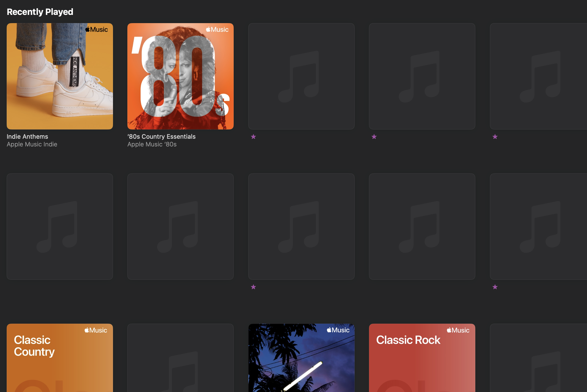Open the Indie Anthems playlist cover

click(x=60, y=76)
